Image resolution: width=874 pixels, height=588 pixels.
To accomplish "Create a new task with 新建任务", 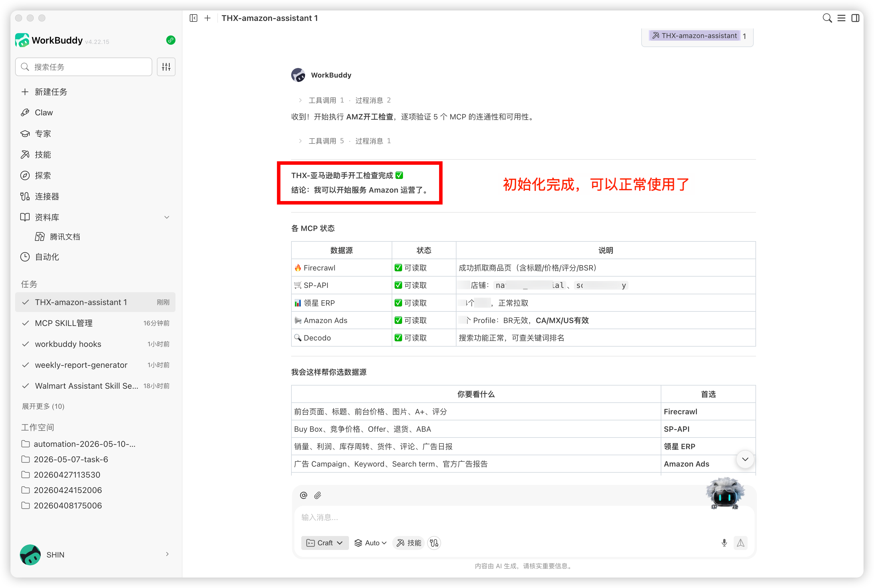I will click(x=95, y=92).
